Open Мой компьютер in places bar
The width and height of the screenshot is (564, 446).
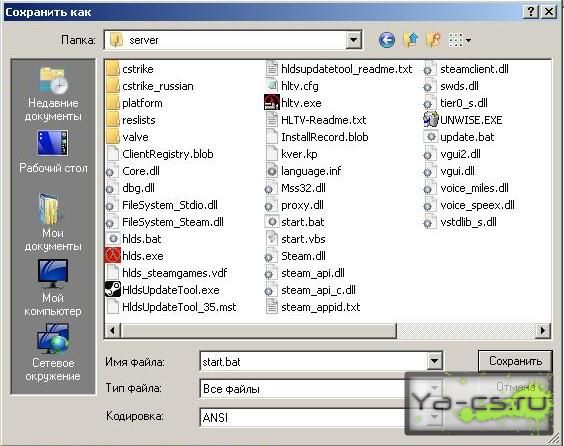pyautogui.click(x=53, y=288)
